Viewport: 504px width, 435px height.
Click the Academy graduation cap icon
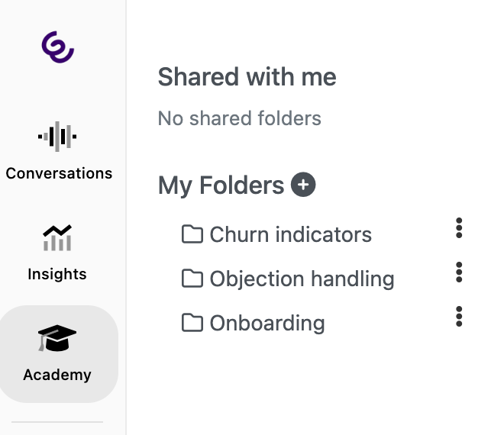coord(57,339)
